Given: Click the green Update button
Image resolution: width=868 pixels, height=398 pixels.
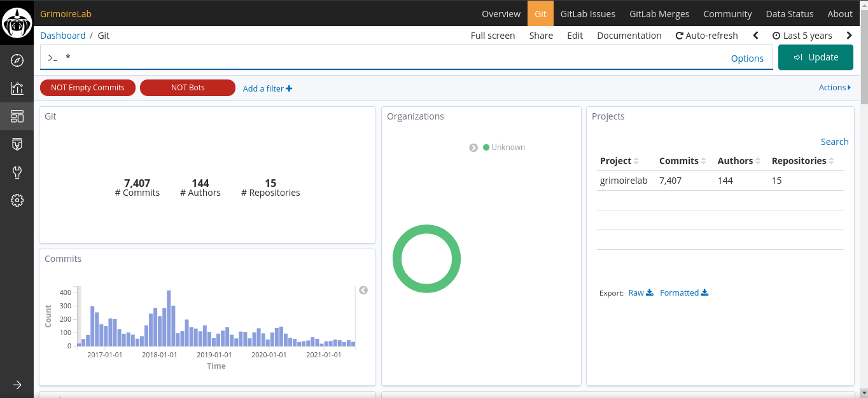Looking at the screenshot, I should point(816,57).
